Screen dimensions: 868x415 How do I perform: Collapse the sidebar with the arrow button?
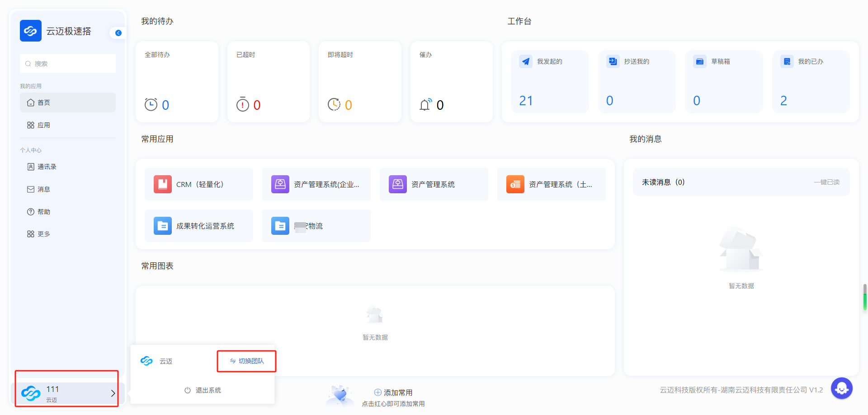[118, 33]
